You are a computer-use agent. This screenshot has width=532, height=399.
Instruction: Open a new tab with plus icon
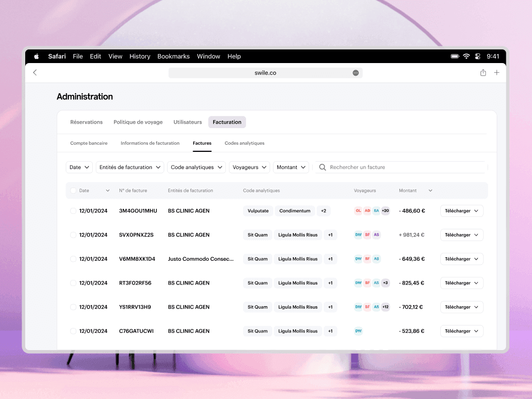pyautogui.click(x=497, y=73)
